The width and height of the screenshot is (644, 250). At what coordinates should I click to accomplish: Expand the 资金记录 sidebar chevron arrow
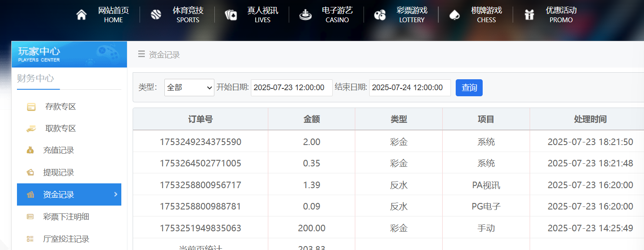coord(116,194)
